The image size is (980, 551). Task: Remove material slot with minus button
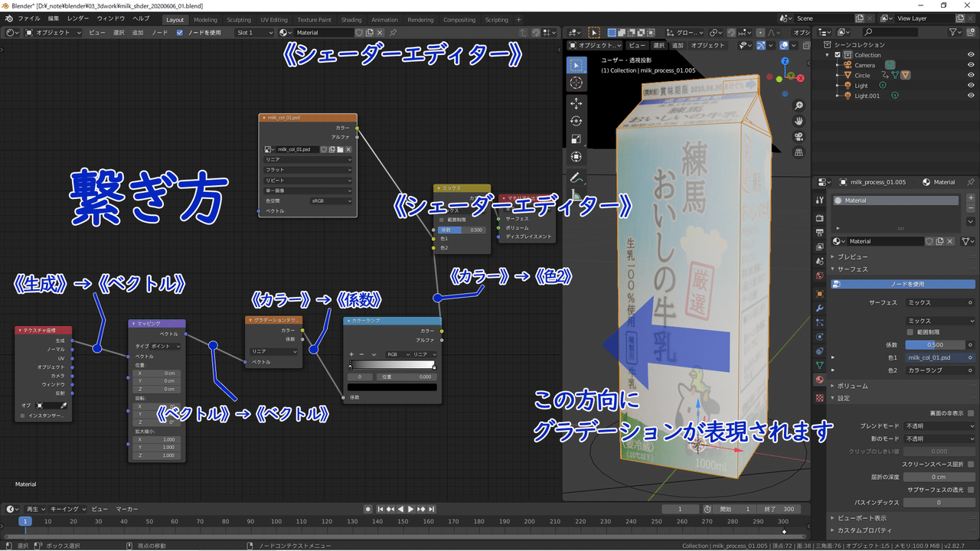971,209
